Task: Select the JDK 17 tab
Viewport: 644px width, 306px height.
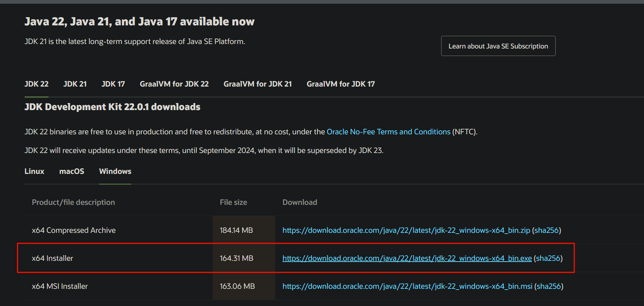Action: pos(113,84)
